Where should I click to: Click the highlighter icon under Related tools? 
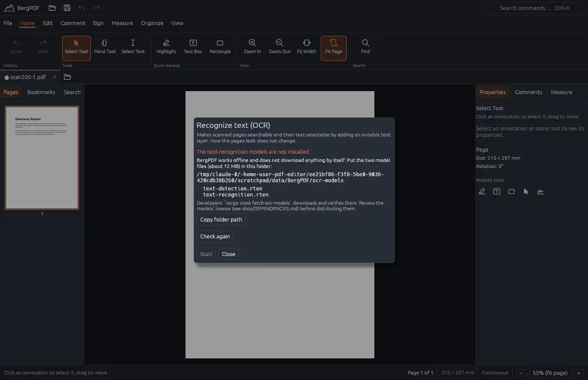[482, 191]
